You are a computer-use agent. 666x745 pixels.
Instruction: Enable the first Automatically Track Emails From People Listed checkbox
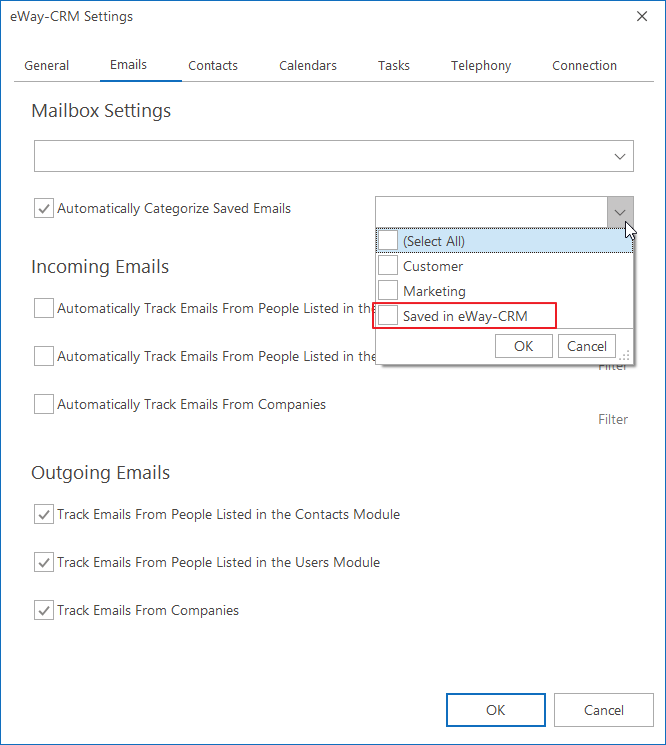pyautogui.click(x=44, y=308)
